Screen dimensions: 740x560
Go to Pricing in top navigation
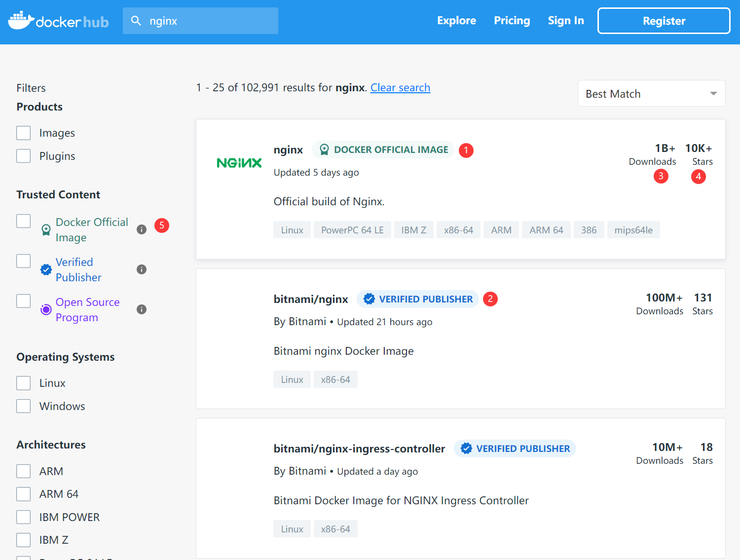(512, 21)
